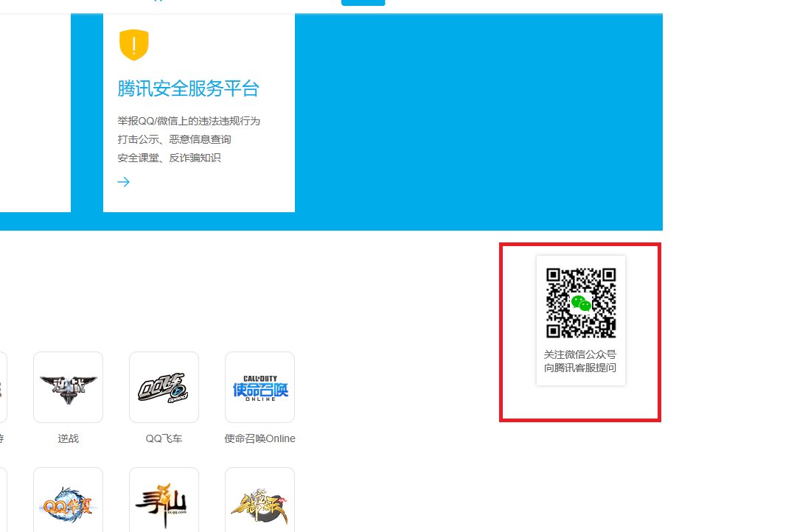Click inside the red-highlighted QR panel

tap(580, 332)
